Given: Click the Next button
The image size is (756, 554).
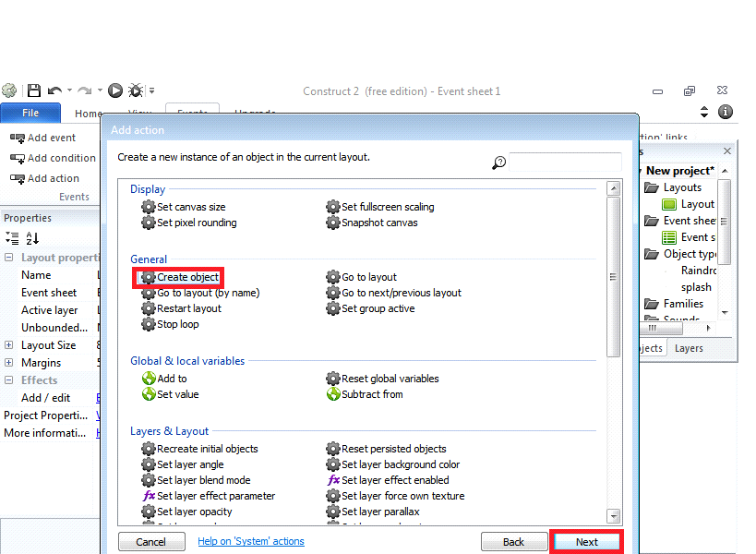Looking at the screenshot, I should [587, 541].
